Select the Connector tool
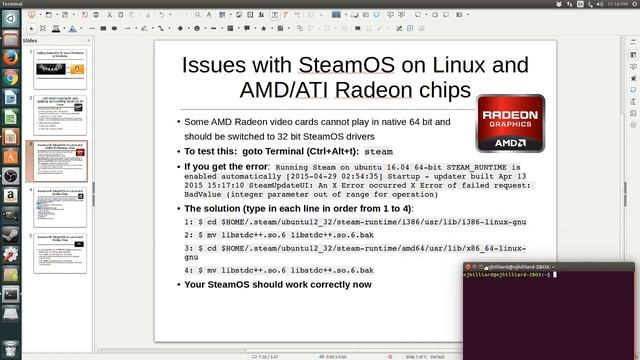This screenshot has width=640, height=360. (161, 28)
